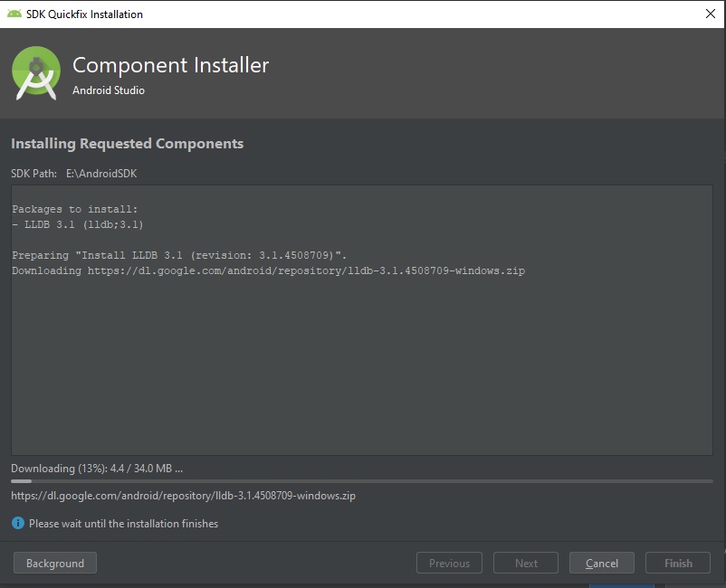Click the download progress bar
Viewport: 726px width, 588px height.
pos(361,481)
